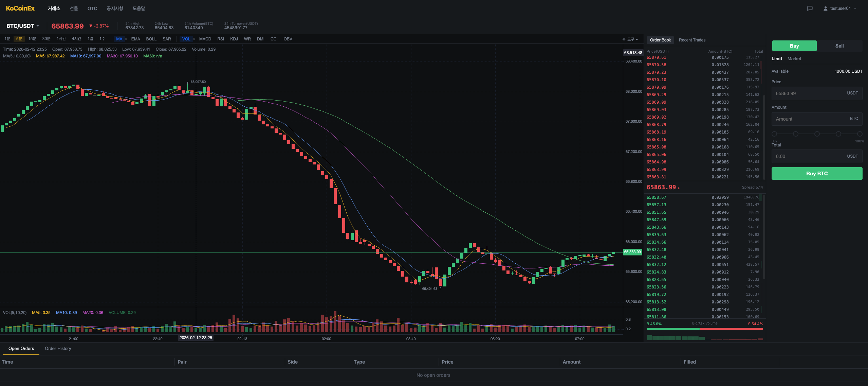Toggle the MACD indicator on
Screen dimensions: 868x386
205,39
